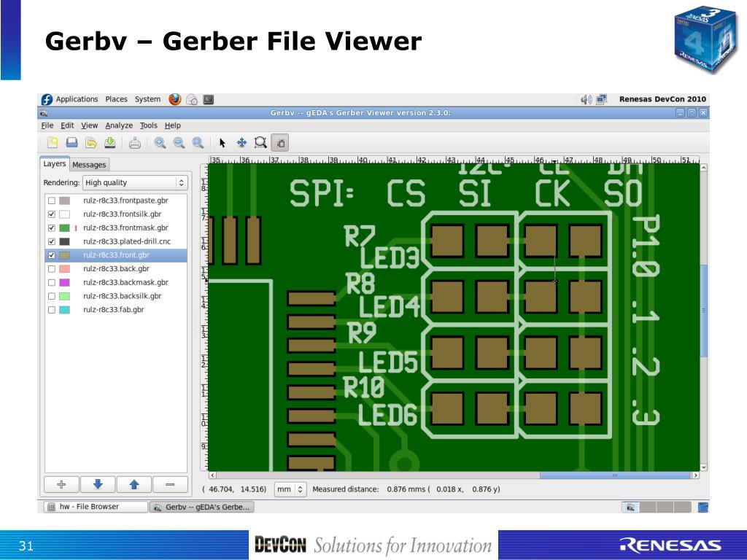Switch to the Layers tab
Screen dimensions: 747x560
click(x=54, y=163)
